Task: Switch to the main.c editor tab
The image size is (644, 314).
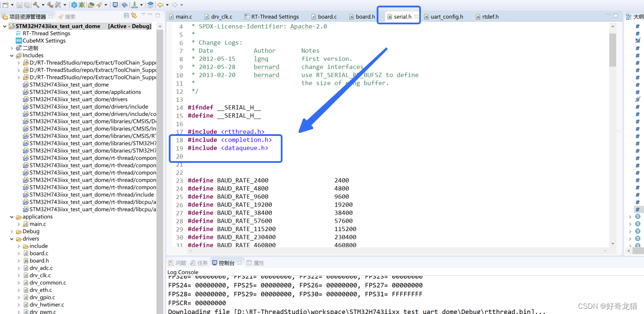Action: click(x=180, y=17)
